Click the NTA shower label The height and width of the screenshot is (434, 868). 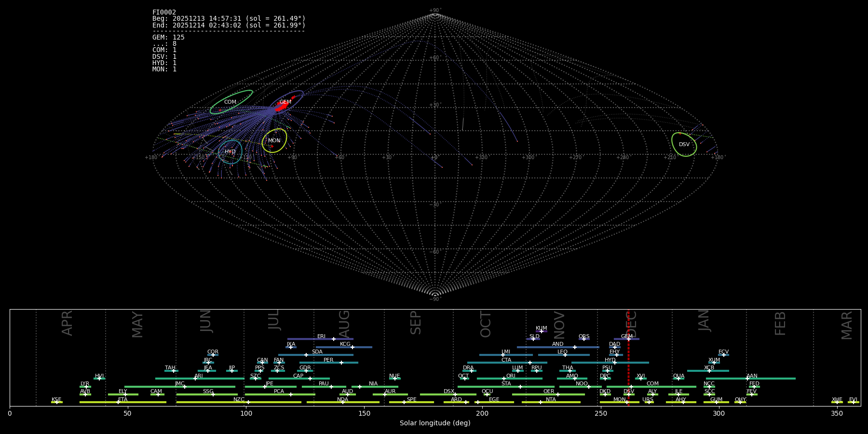pyautogui.click(x=551, y=400)
